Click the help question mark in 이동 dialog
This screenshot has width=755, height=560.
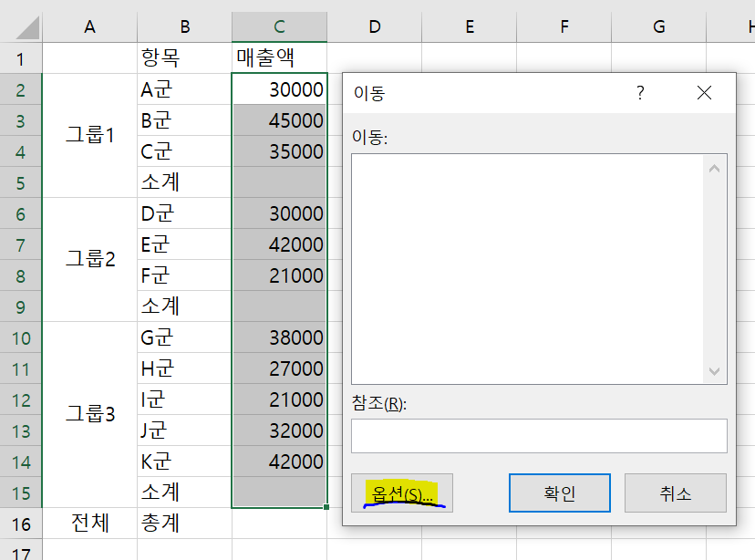[x=640, y=92]
